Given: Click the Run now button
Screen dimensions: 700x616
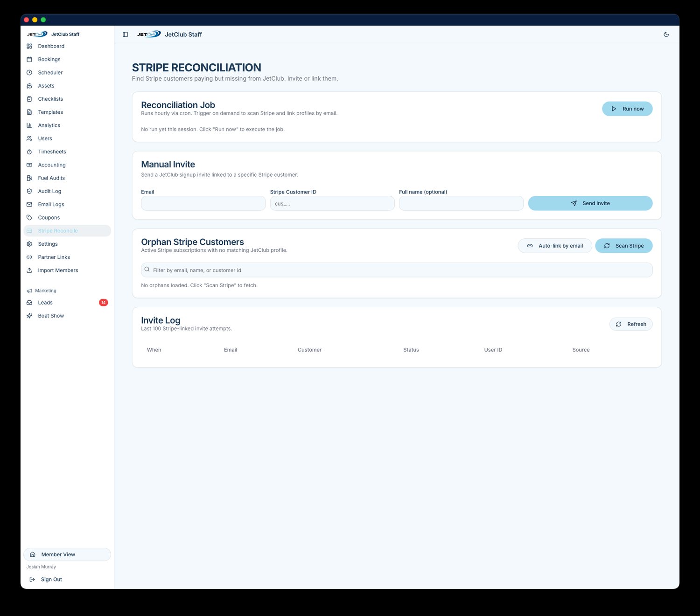Looking at the screenshot, I should 627,109.
